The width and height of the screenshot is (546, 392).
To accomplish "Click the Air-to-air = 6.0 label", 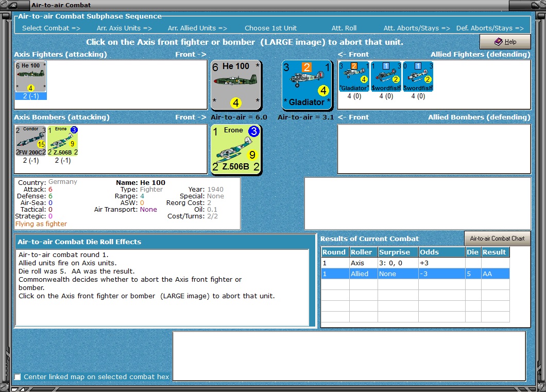I will coord(239,117).
